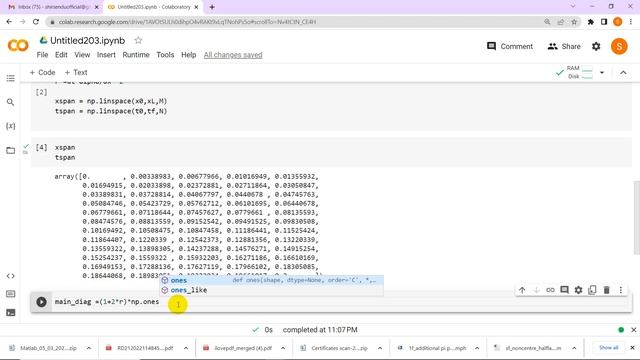
Task: Move cell up arrow
Action: pyautogui.click(x=522, y=290)
